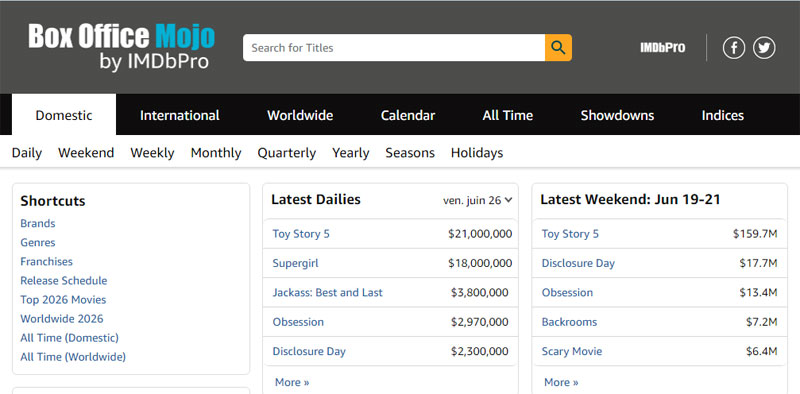
Task: Click the IMDbPro logo in header
Action: 662,48
